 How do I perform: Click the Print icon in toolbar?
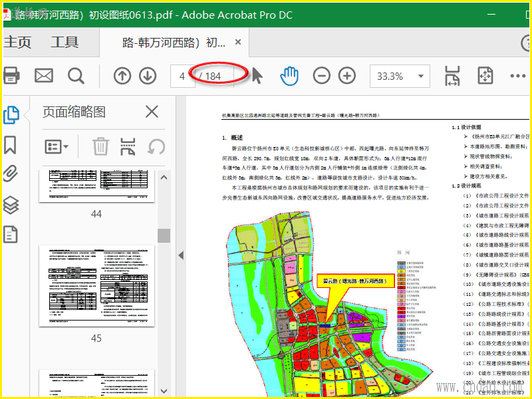(11, 75)
